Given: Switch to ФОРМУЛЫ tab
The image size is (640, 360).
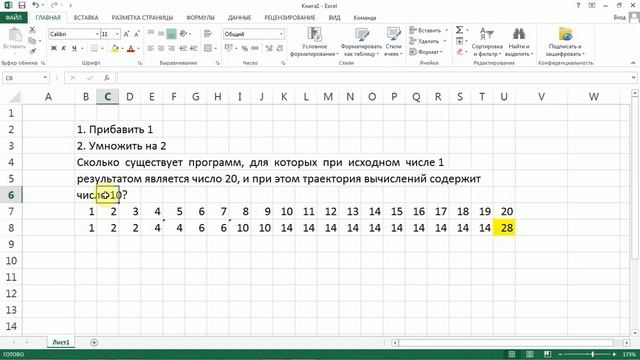Looking at the screenshot, I should [200, 18].
